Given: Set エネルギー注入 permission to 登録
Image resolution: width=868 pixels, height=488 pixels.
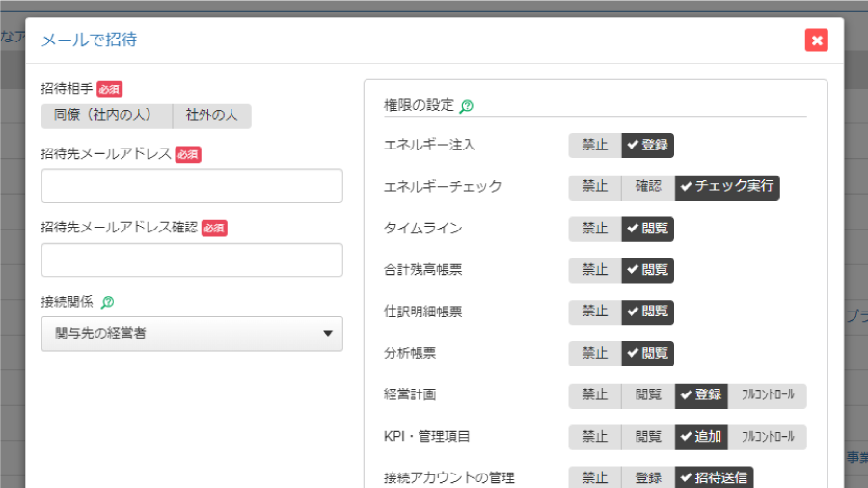Looking at the screenshot, I should pyautogui.click(x=647, y=146).
